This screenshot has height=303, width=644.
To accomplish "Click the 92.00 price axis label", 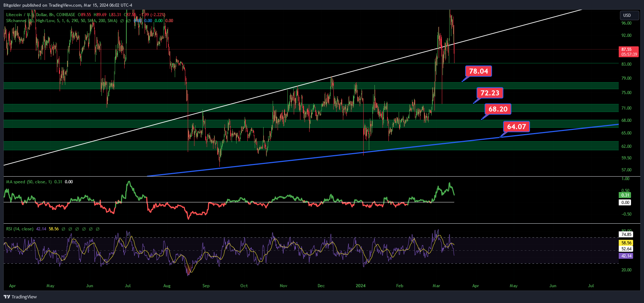I will coord(626,35).
